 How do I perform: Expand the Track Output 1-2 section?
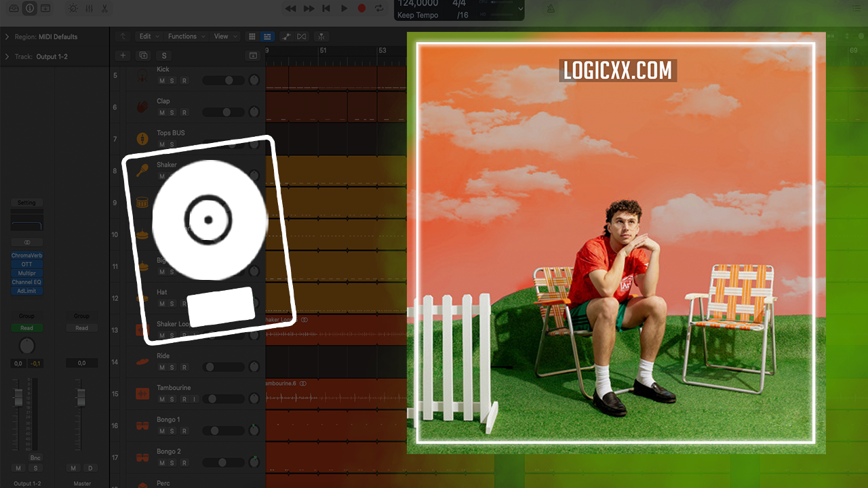tap(7, 56)
